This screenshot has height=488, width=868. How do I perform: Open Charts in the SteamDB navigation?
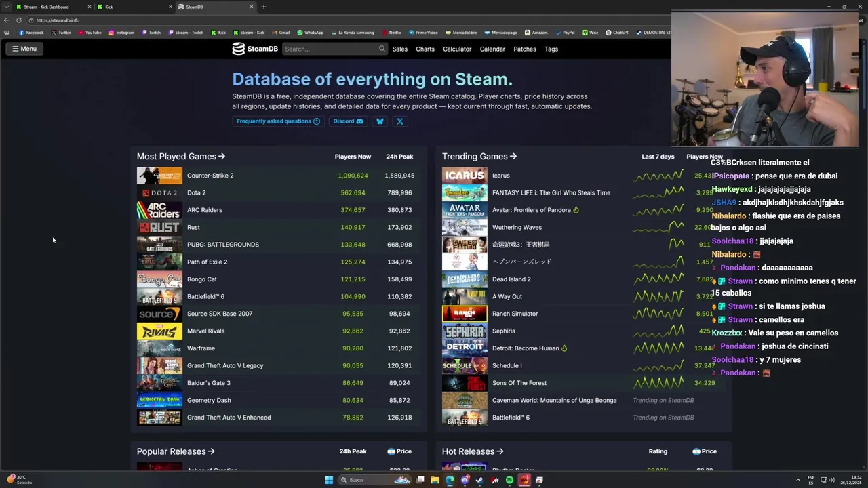coord(425,49)
